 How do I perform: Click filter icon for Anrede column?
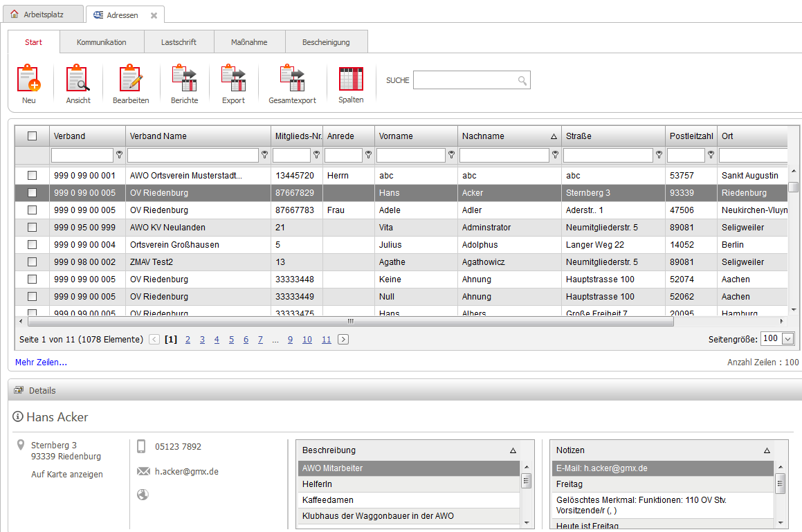368,154
